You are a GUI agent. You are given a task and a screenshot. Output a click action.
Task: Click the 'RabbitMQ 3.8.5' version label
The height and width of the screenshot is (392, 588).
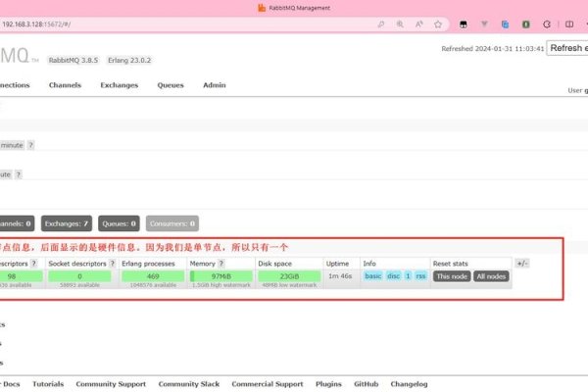73,60
